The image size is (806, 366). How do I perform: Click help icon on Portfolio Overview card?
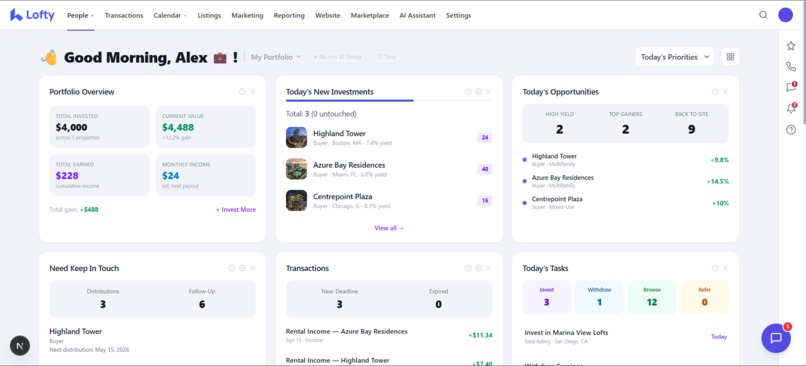[242, 92]
